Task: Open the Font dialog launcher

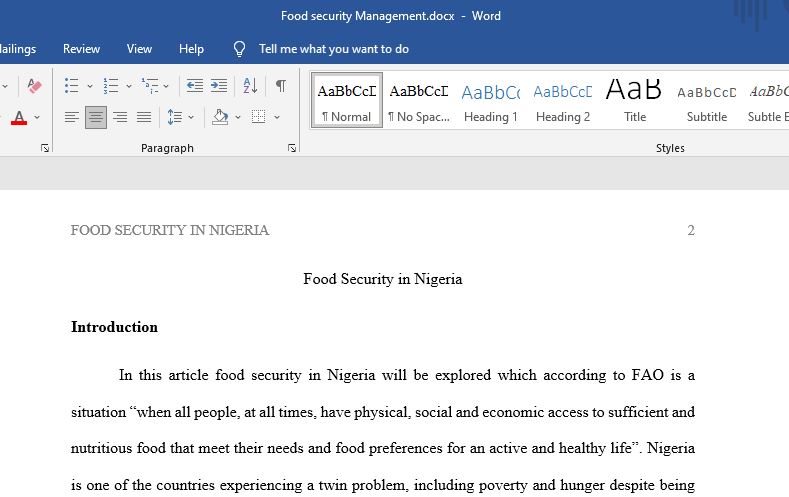Action: pyautogui.click(x=45, y=148)
